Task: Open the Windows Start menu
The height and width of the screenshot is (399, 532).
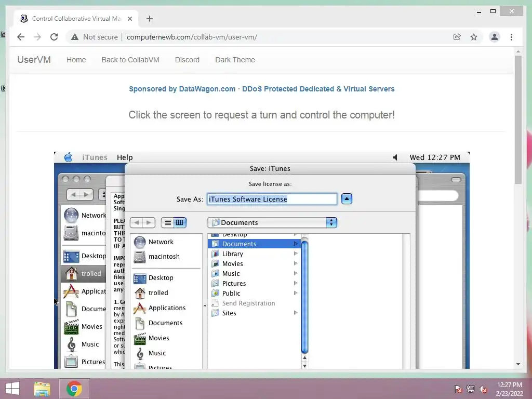Action: click(x=12, y=389)
